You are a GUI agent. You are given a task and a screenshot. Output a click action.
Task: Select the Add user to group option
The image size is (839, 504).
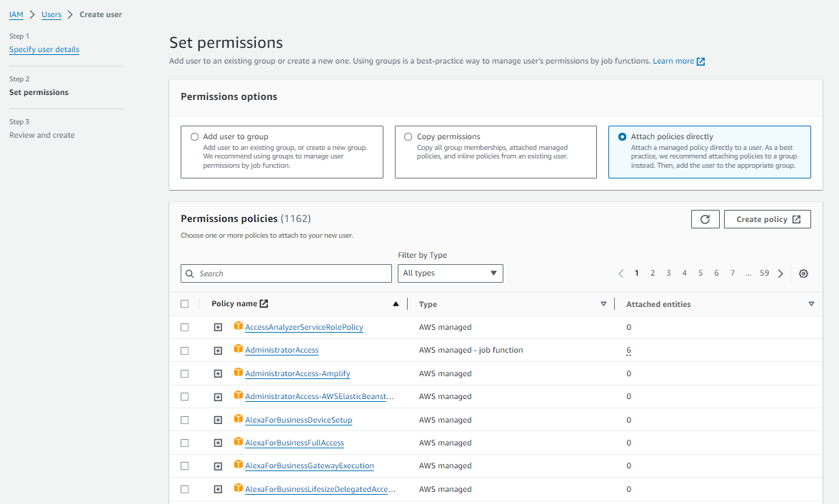(194, 136)
